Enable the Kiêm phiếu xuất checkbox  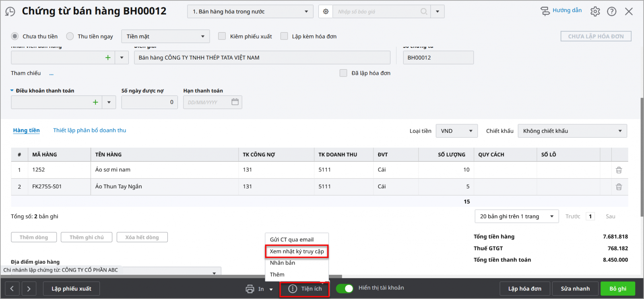click(222, 36)
